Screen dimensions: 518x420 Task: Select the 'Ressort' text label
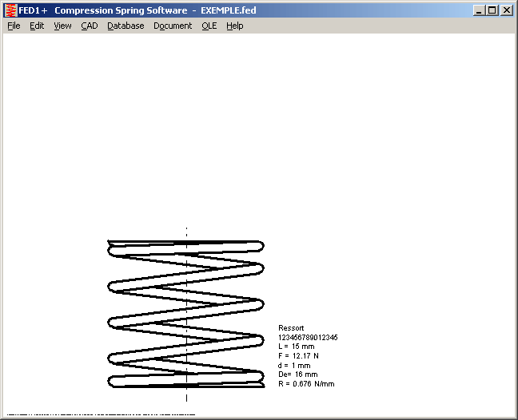291,328
